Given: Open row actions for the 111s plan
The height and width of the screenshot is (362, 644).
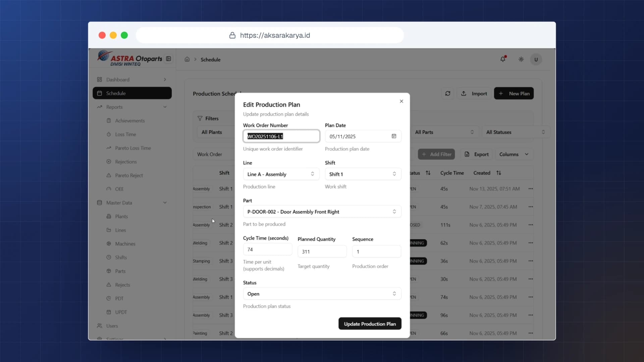Looking at the screenshot, I should pyautogui.click(x=531, y=225).
